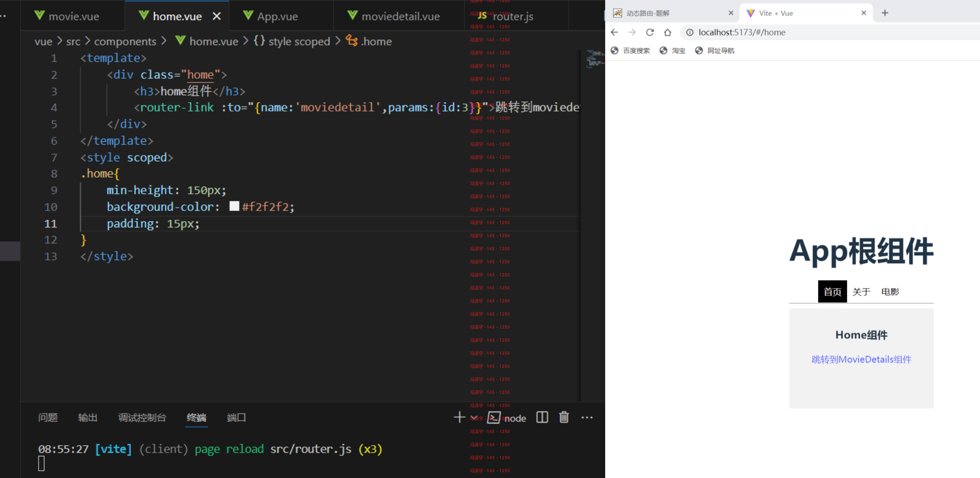980x478 pixels.
Task: Click the editor minimap preview
Action: coord(595,59)
